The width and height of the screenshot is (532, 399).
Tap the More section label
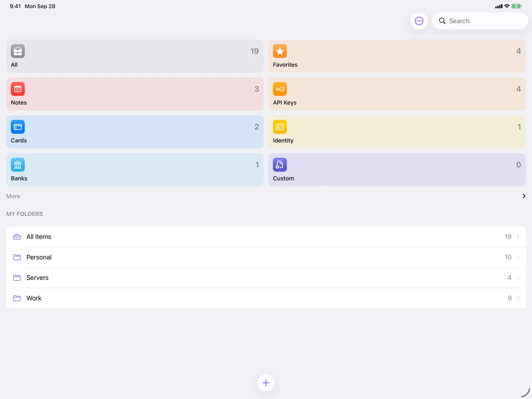click(x=13, y=196)
